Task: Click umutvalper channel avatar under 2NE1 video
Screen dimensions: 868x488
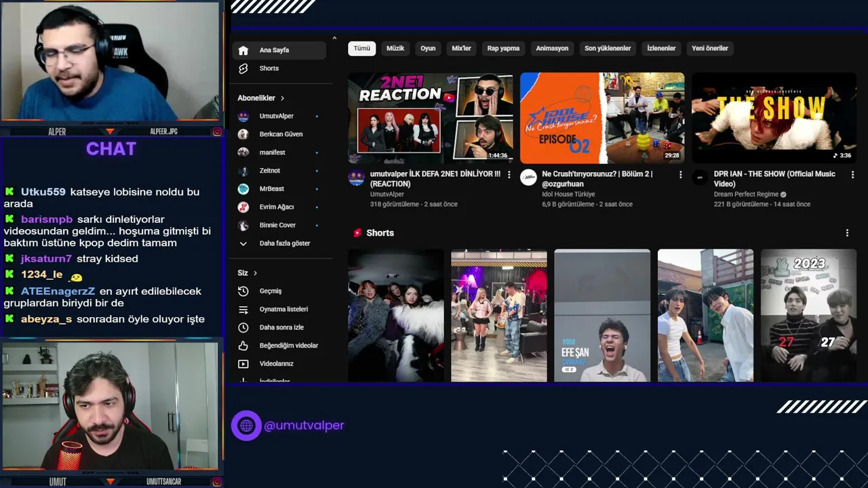Action: pos(356,178)
